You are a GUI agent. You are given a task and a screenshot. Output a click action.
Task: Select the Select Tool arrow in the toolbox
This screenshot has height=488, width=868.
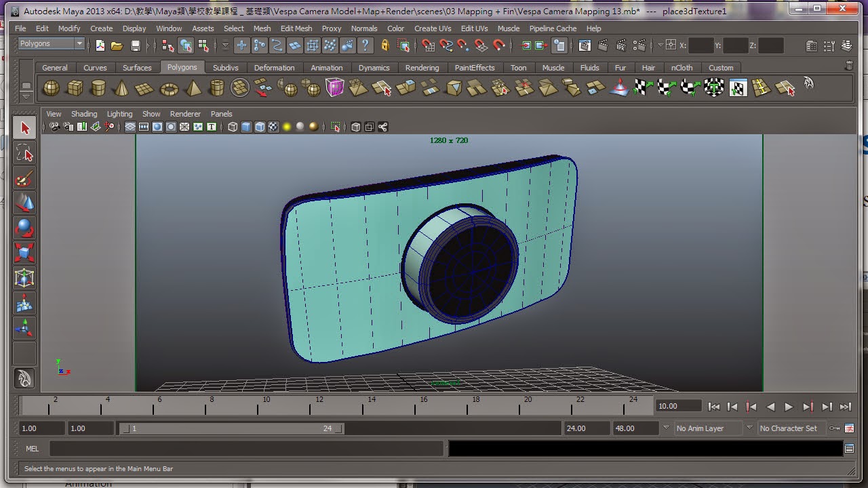[x=24, y=127]
